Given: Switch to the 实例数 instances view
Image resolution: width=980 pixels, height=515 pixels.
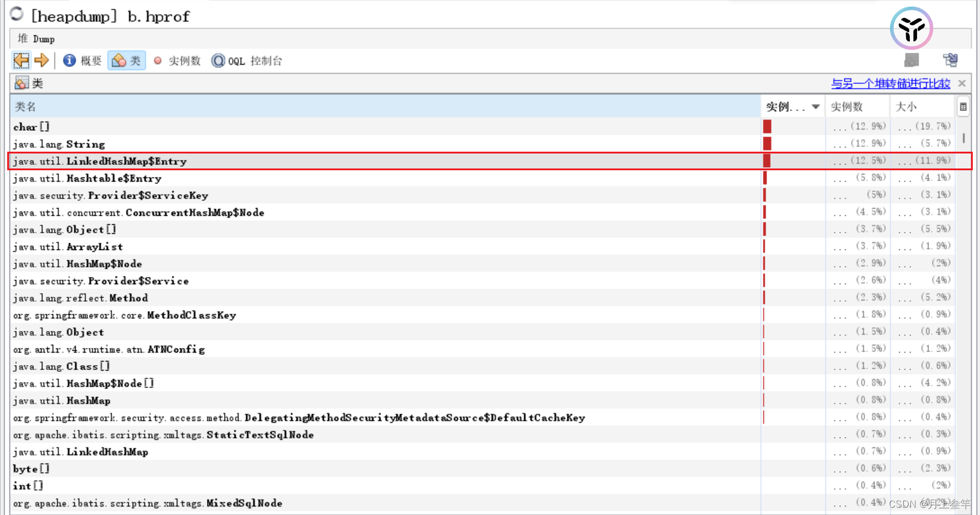Looking at the screenshot, I should (x=177, y=61).
